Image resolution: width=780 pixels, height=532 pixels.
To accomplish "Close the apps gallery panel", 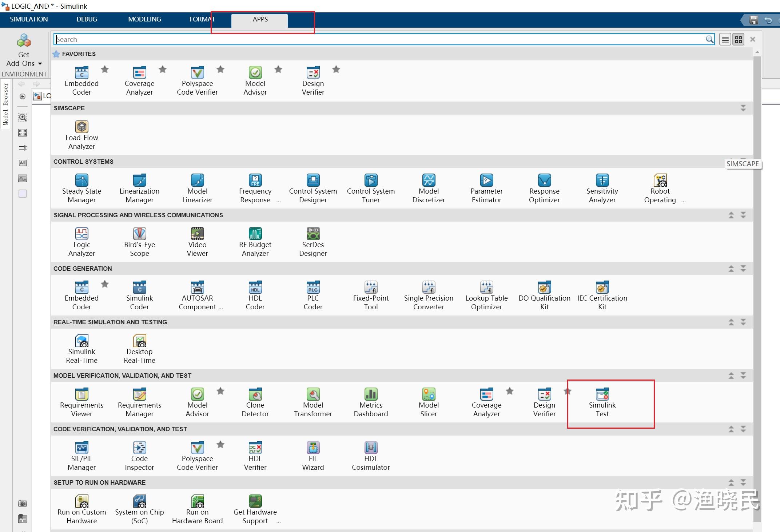I will tap(753, 39).
